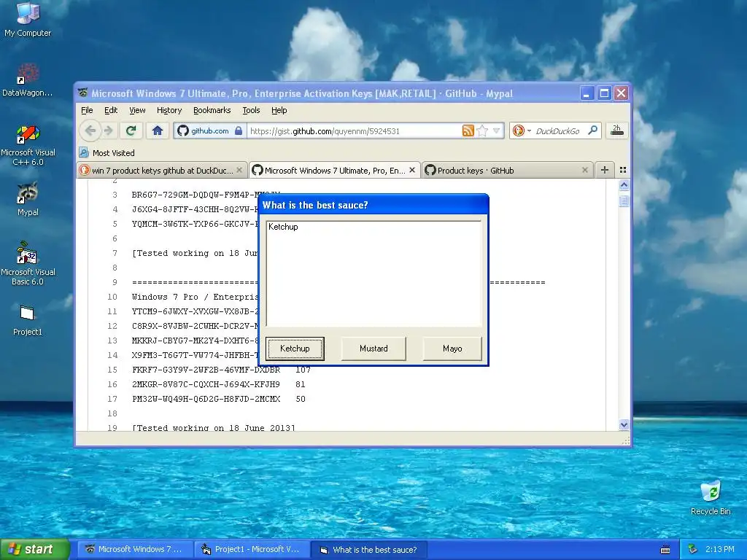Minimize the Mypal browser window
This screenshot has width=747, height=560.
coord(587,93)
